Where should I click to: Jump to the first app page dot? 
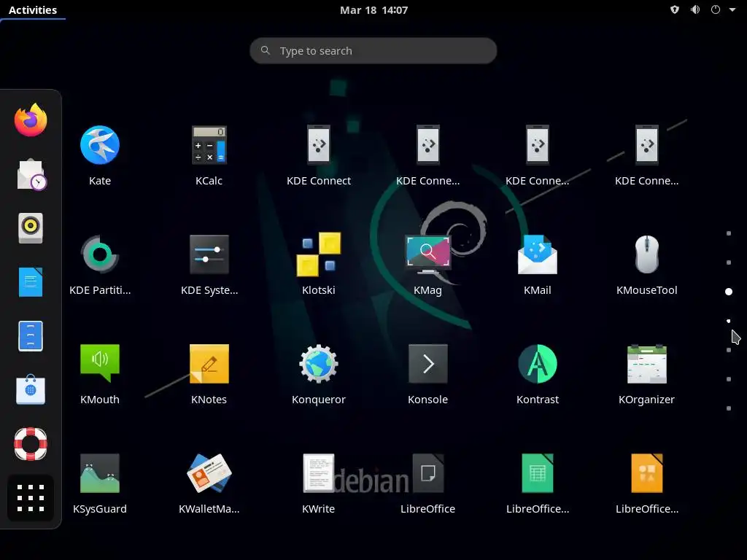point(729,233)
